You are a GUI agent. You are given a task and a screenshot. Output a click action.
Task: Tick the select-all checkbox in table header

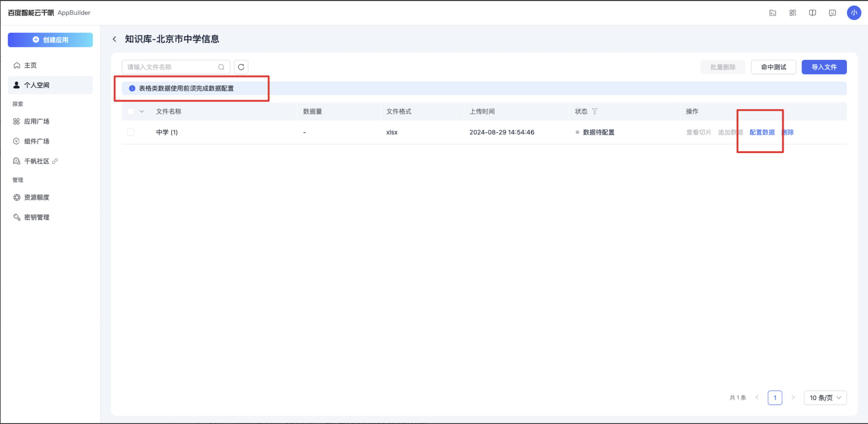[131, 111]
